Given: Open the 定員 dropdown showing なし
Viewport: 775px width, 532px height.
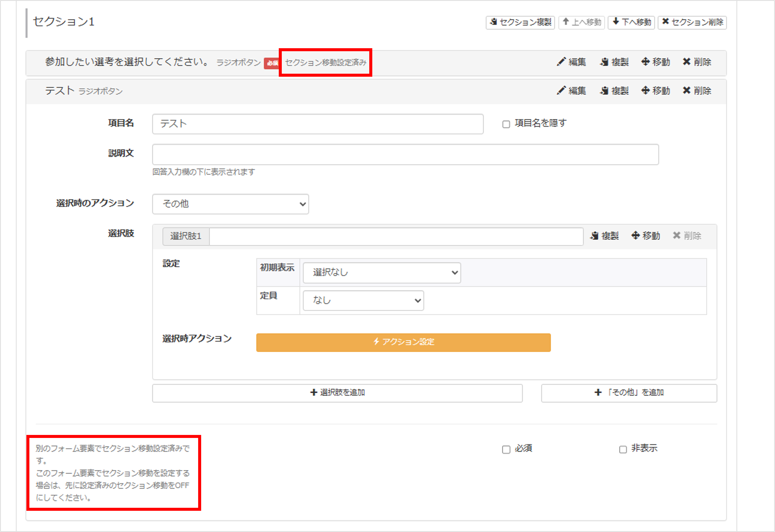Looking at the screenshot, I should (363, 300).
